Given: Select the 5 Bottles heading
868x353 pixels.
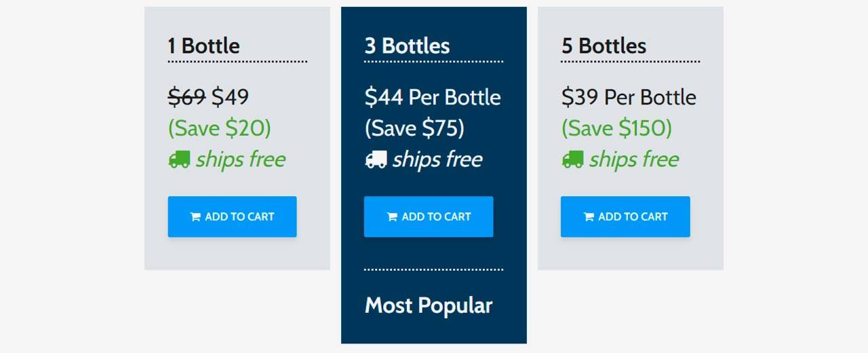Looking at the screenshot, I should point(604,46).
